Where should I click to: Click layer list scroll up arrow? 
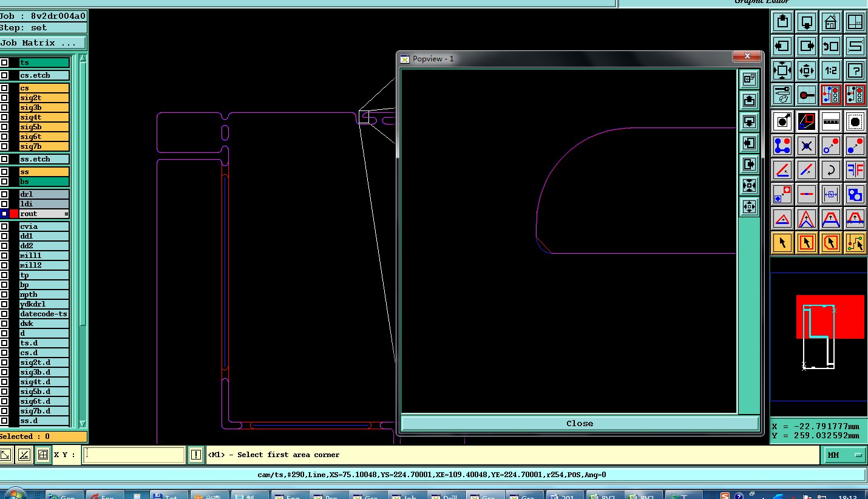click(x=83, y=58)
